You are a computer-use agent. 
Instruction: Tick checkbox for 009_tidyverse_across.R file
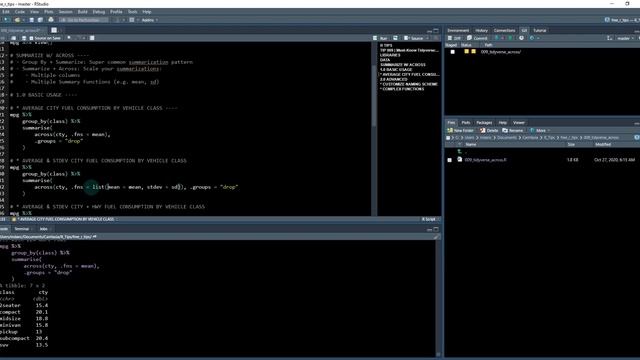pyautogui.click(x=449, y=160)
